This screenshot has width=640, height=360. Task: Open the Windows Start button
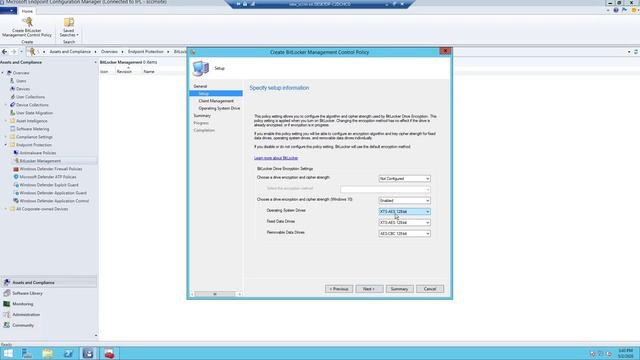8,353
